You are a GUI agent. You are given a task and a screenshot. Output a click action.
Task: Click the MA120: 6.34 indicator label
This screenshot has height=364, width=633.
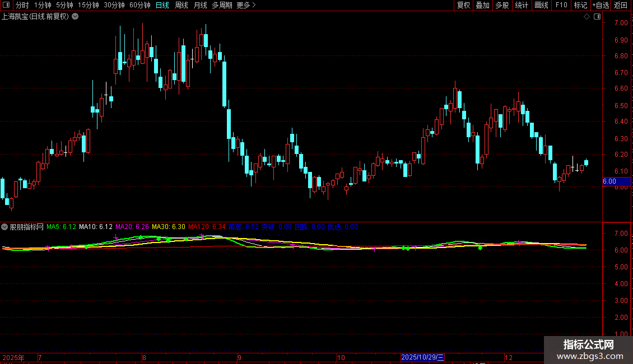click(x=207, y=227)
